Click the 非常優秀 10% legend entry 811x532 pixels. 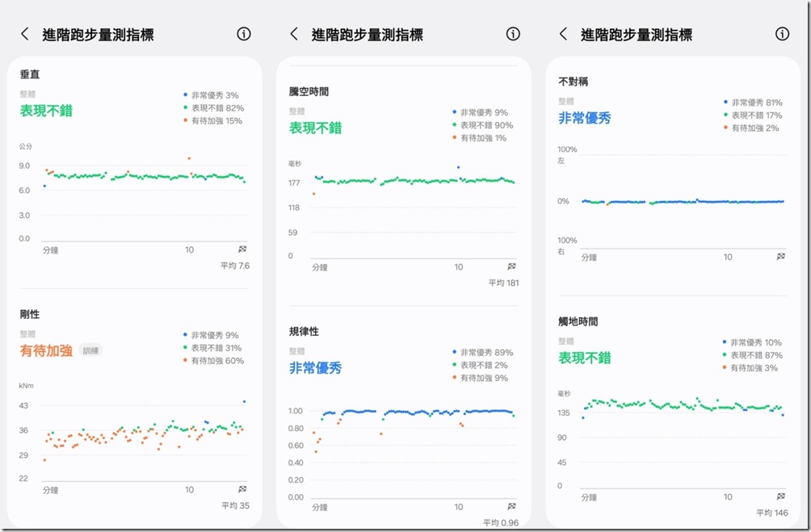pyautogui.click(x=753, y=342)
